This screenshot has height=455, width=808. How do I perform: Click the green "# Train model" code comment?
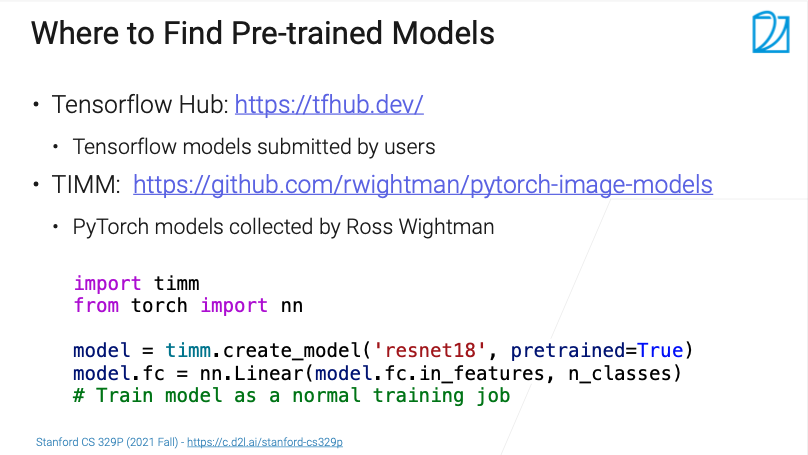(291, 396)
